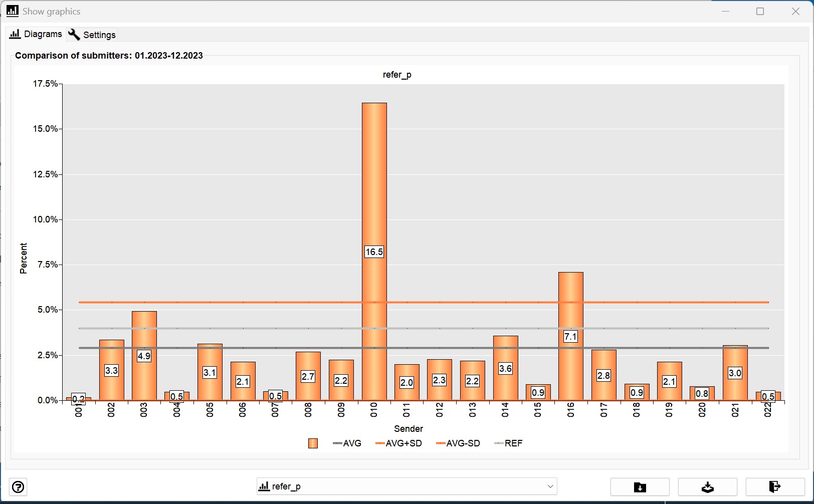Click the 17.5% y-axis tick label
Viewport: 814px width, 504px height.
click(45, 84)
